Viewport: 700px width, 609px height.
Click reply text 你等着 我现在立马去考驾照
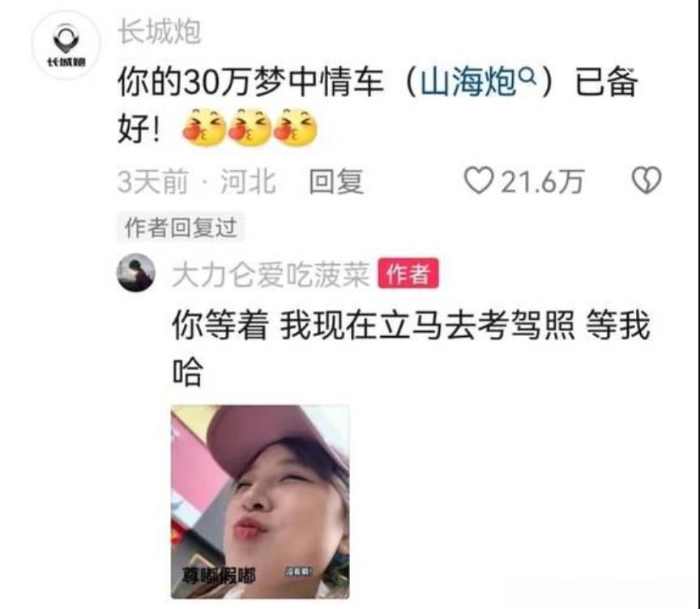(x=373, y=326)
